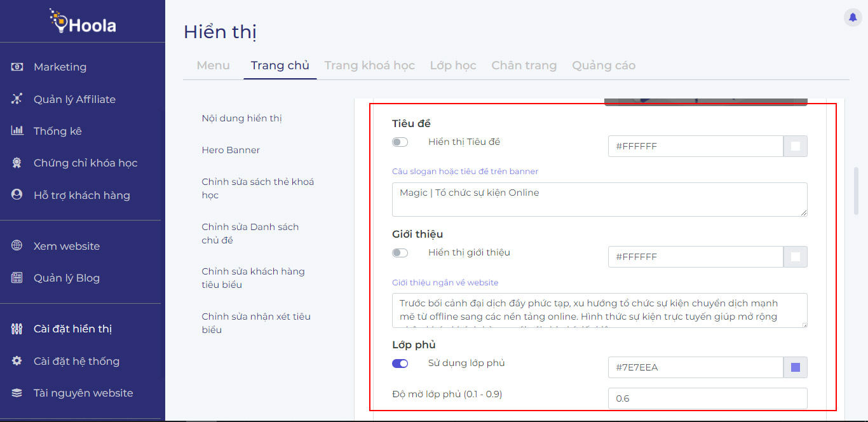Screen dimensions: 868x422
Task: Turn on Hiển thị giới thiệu switch
Action: pyautogui.click(x=400, y=253)
